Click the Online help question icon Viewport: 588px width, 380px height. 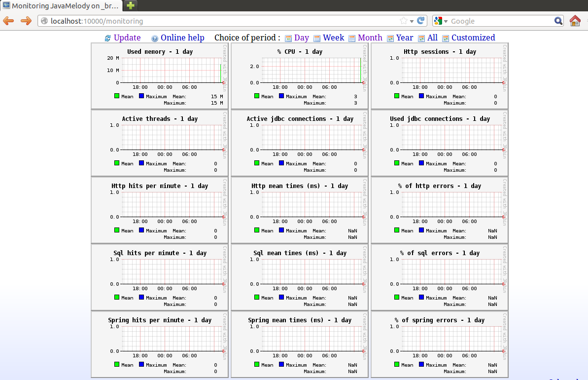[x=155, y=38]
